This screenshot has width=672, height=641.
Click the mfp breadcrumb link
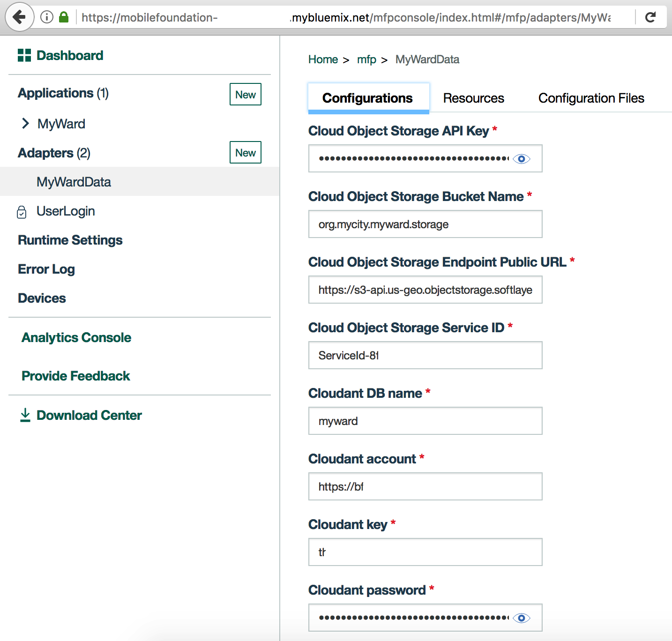[367, 60]
